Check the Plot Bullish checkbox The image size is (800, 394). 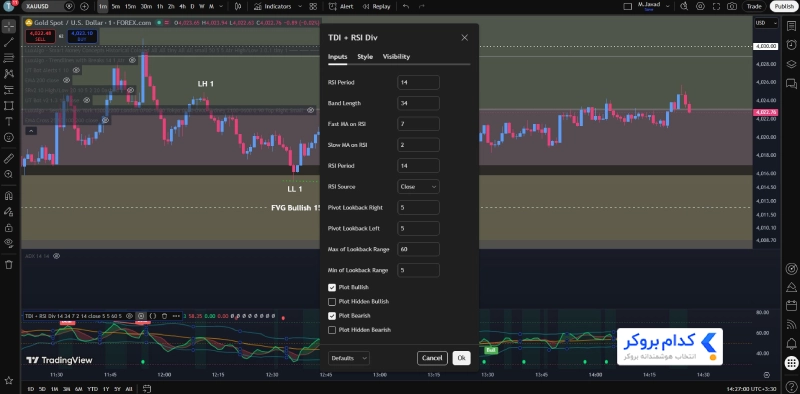(332, 287)
